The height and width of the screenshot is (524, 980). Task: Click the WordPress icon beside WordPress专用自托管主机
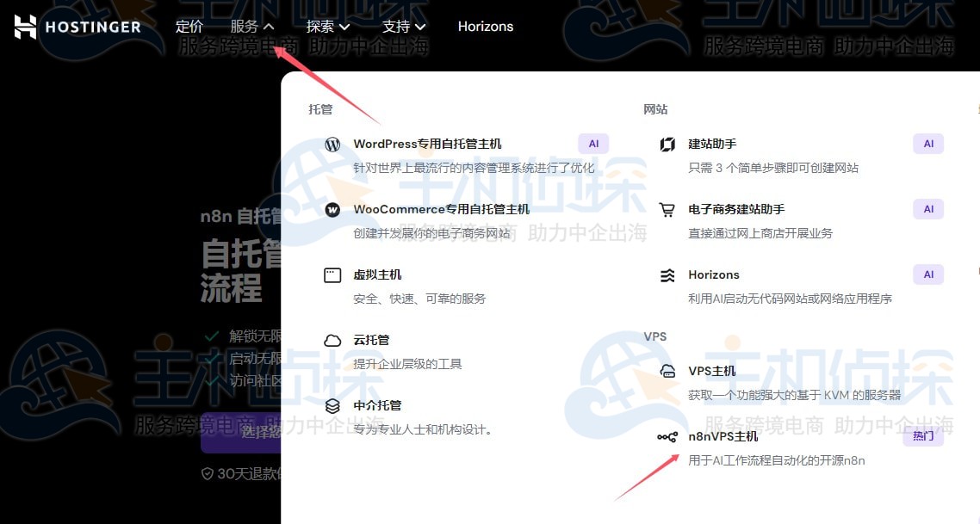[x=332, y=145]
